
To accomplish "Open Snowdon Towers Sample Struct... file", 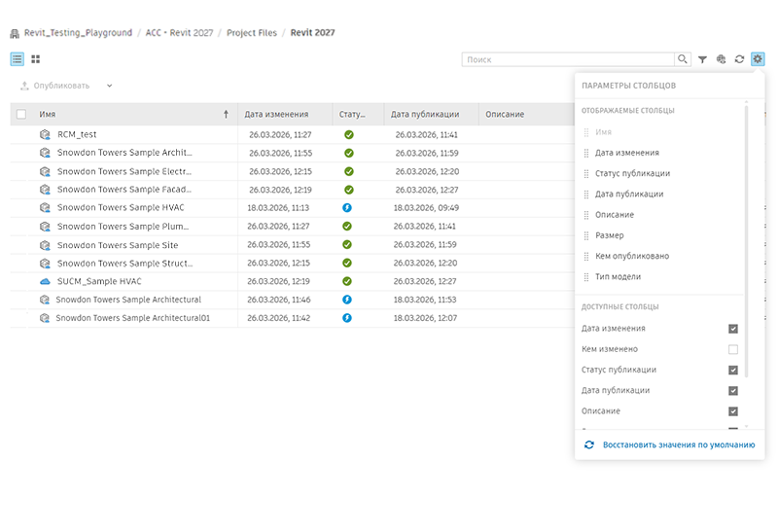I will pos(124,263).
